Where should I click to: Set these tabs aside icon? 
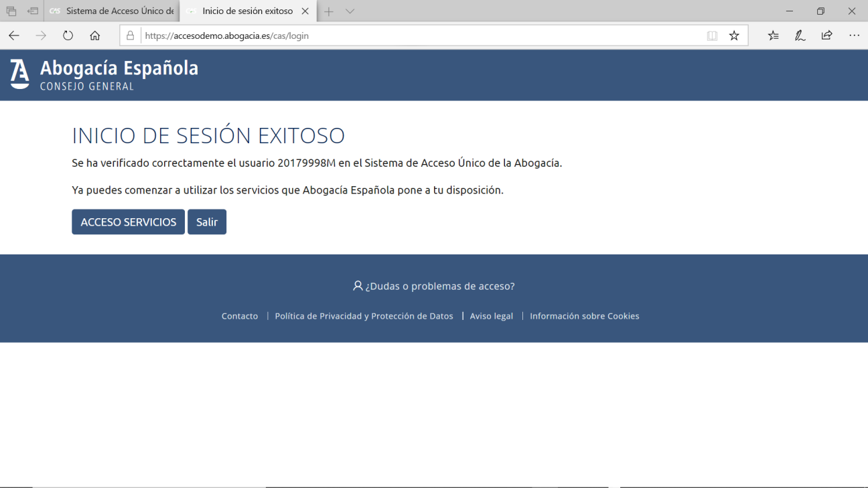pyautogui.click(x=33, y=11)
